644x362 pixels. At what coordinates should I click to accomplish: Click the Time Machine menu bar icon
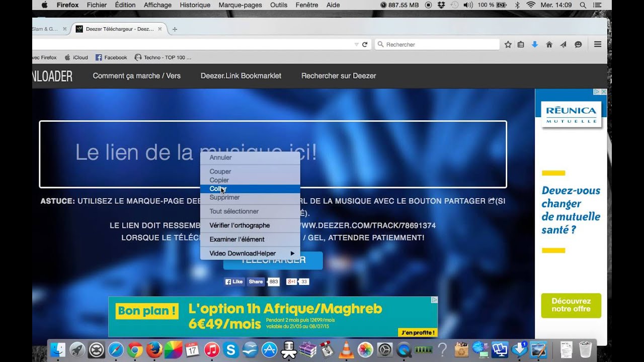click(455, 5)
